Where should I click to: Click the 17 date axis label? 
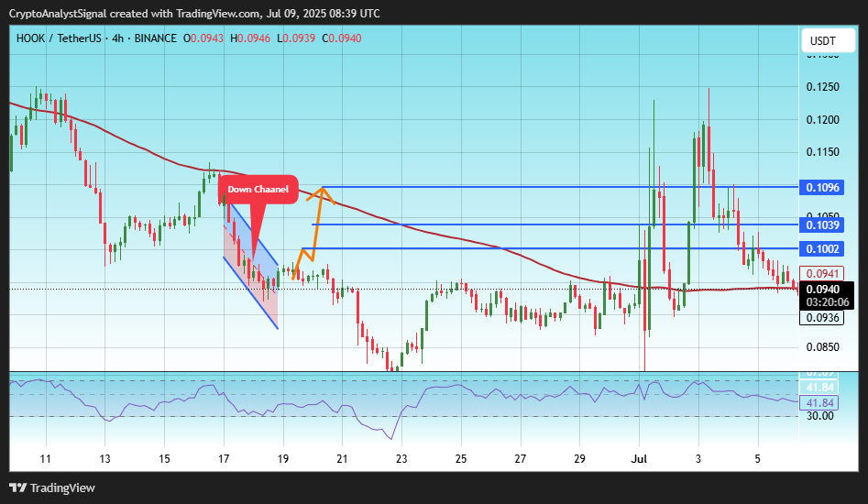click(224, 458)
